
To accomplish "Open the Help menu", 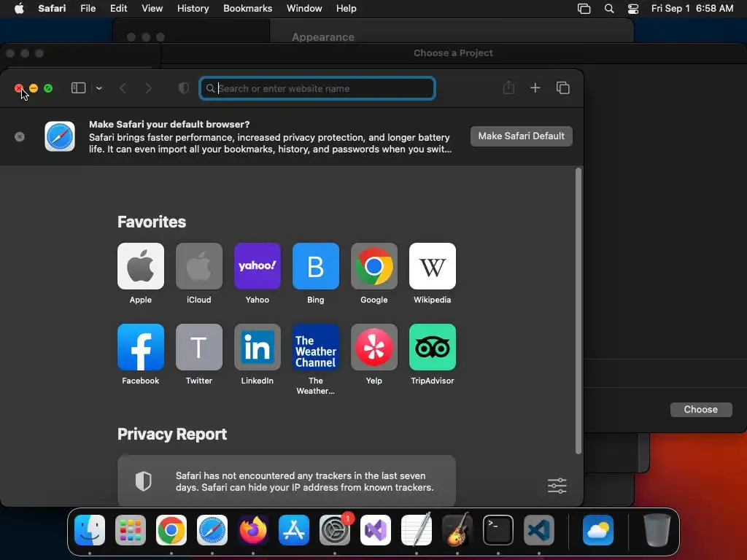I will [346, 8].
